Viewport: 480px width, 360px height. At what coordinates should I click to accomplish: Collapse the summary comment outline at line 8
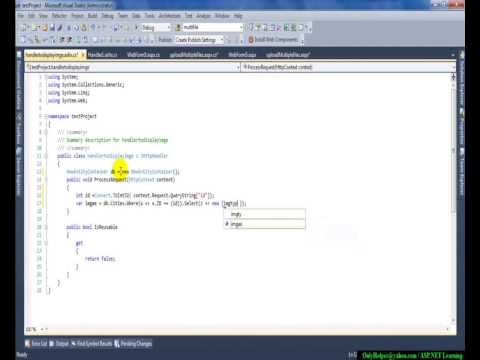coord(46,132)
